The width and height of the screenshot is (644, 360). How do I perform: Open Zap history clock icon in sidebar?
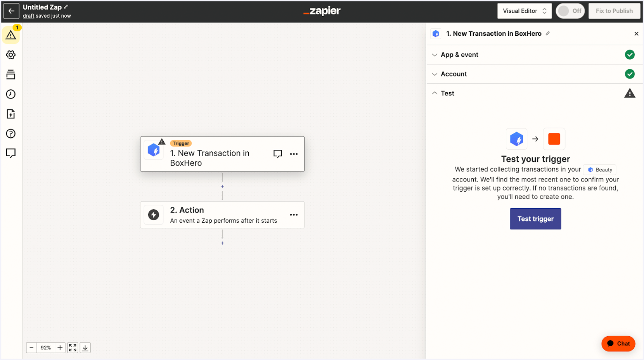tap(11, 94)
